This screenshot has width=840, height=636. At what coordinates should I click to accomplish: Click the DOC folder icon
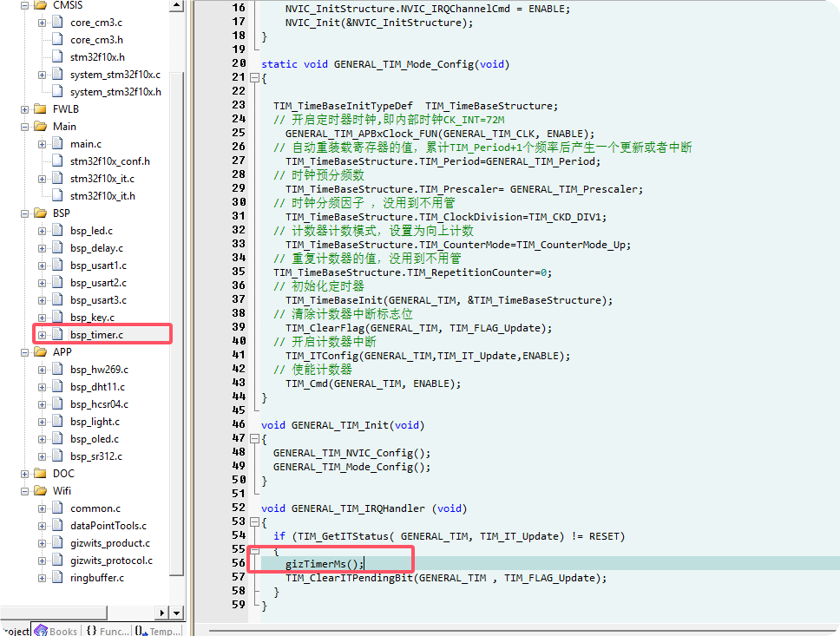point(40,474)
